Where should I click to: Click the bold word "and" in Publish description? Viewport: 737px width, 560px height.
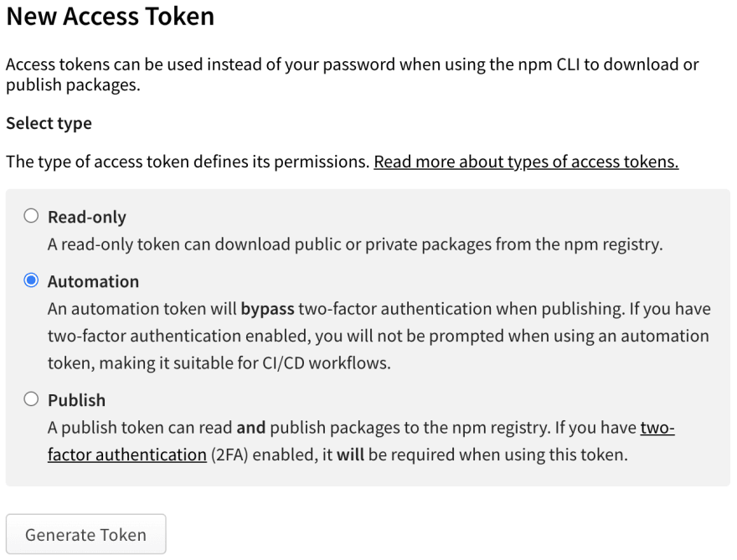(x=250, y=429)
